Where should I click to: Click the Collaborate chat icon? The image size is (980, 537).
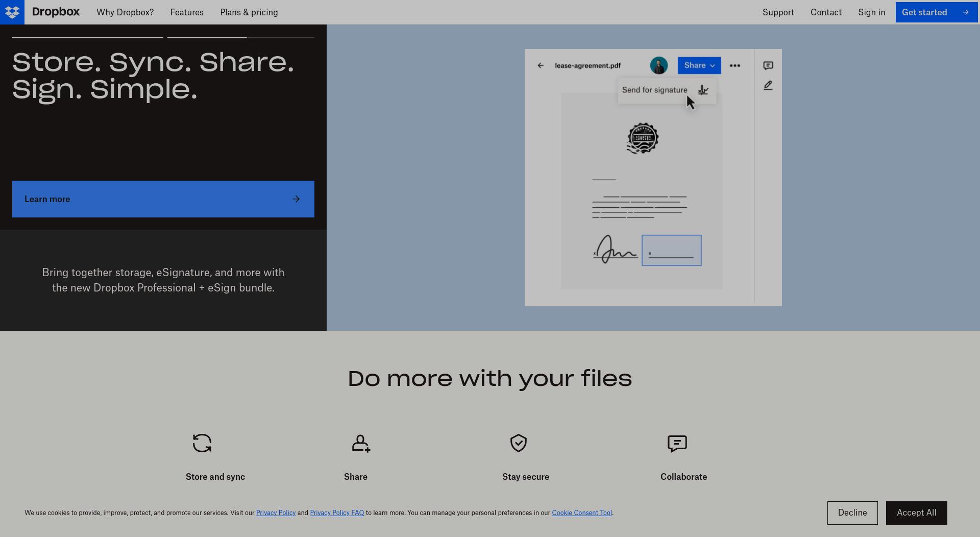point(677,444)
